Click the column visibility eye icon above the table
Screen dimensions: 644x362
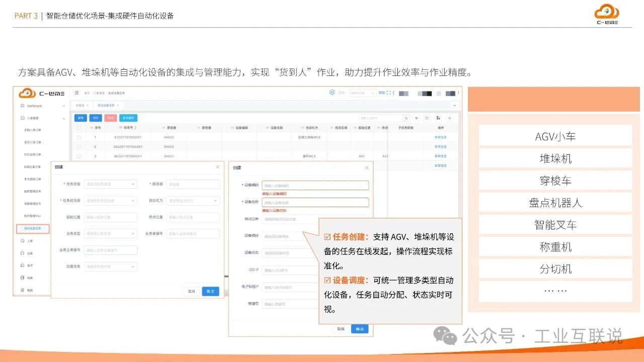coord(416,118)
